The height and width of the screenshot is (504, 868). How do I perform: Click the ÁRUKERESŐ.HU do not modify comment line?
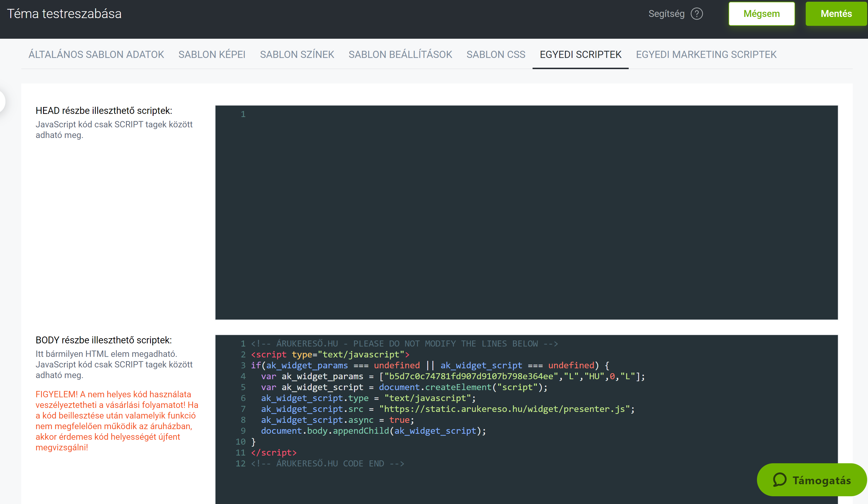click(404, 344)
